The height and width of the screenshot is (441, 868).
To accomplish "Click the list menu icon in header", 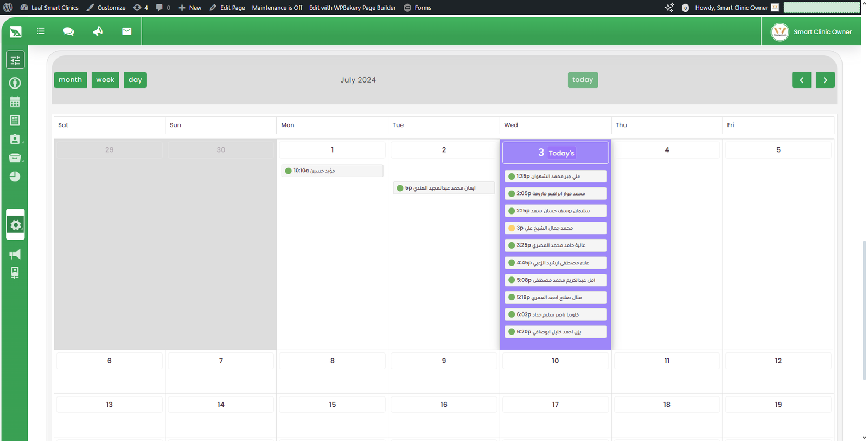I will click(x=41, y=31).
